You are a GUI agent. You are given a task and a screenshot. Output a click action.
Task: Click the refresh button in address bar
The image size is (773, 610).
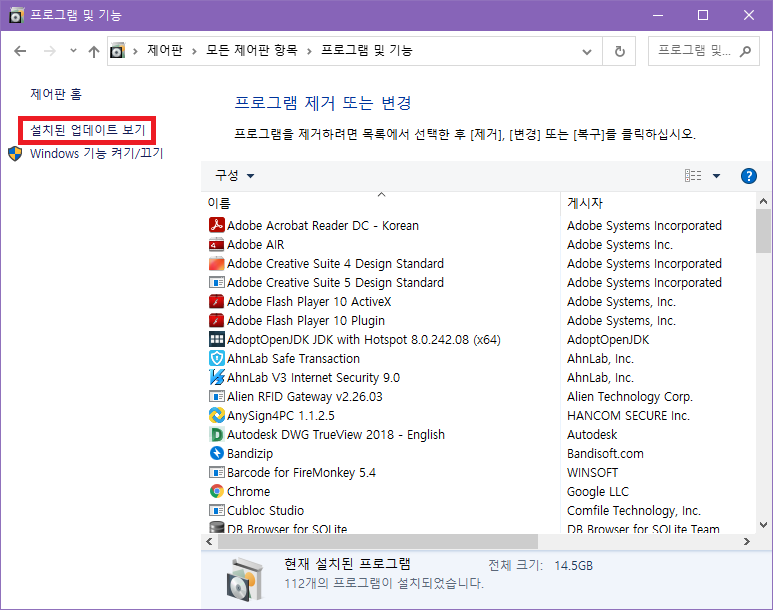(620, 51)
